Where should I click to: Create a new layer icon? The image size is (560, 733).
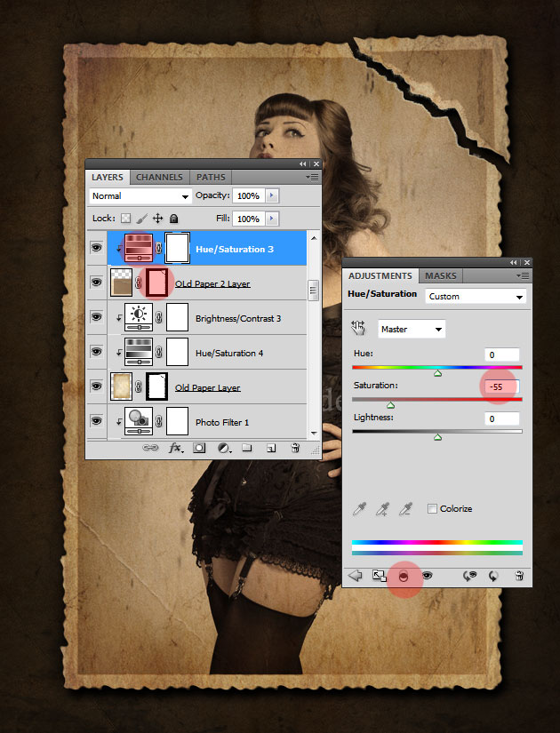click(x=271, y=448)
